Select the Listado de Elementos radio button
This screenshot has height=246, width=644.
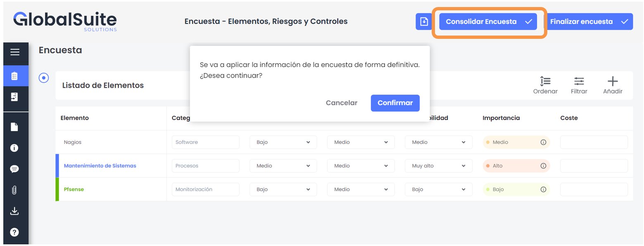coord(44,78)
